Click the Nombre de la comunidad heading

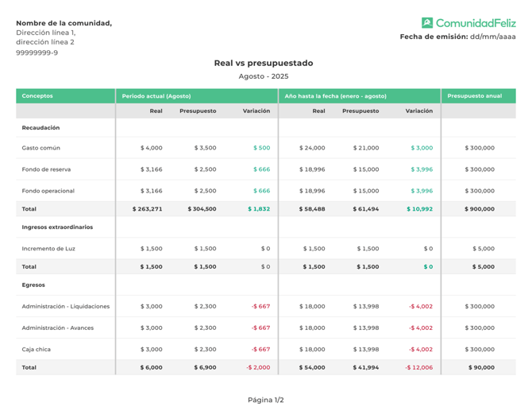click(x=64, y=23)
